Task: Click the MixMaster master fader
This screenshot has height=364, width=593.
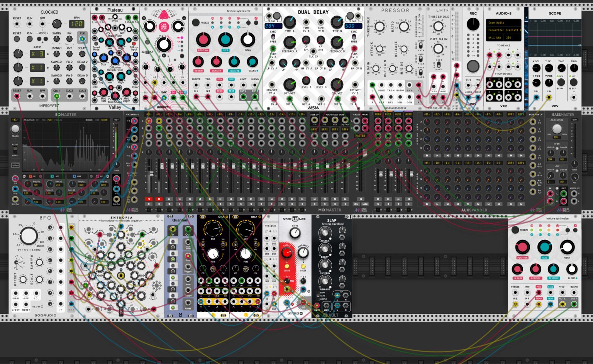Action: point(365,153)
